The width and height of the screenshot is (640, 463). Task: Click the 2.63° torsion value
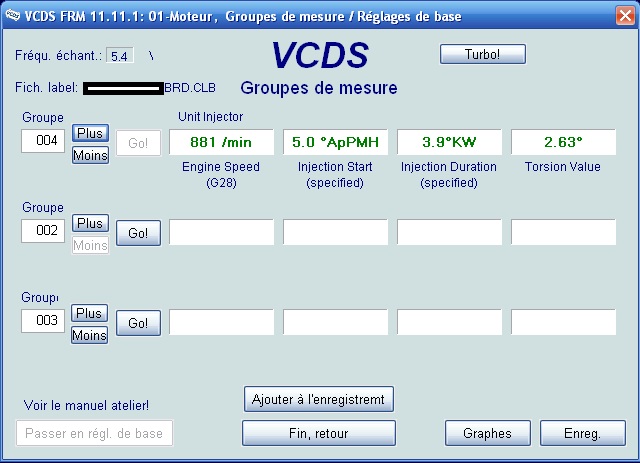tap(563, 142)
